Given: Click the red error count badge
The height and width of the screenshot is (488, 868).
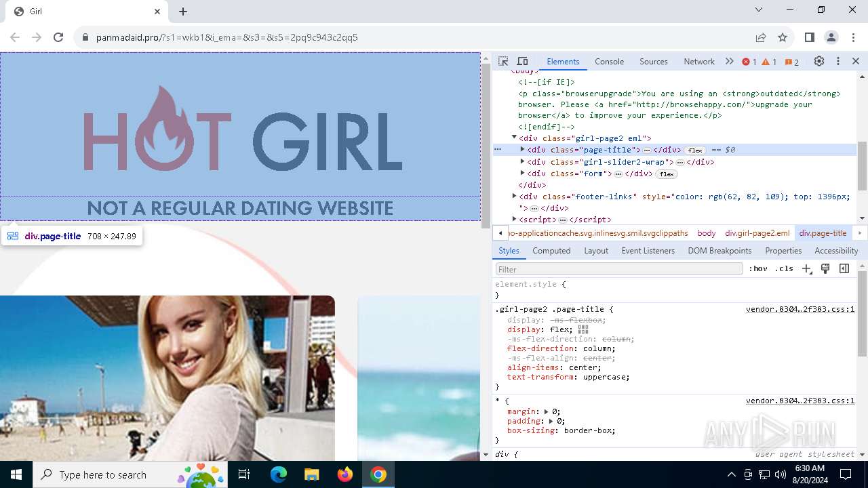Looking at the screenshot, I should [749, 62].
